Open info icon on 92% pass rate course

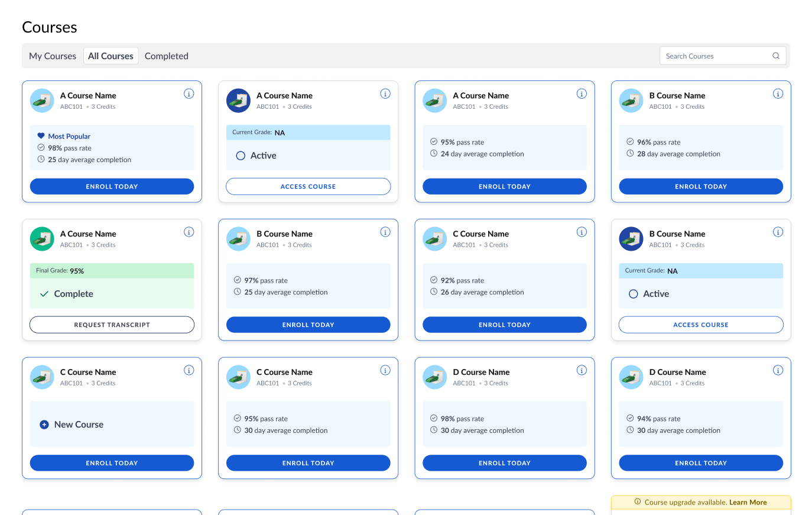(582, 232)
